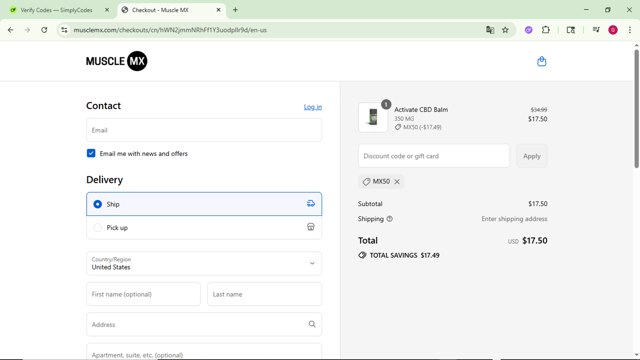Open the side panel search icon
640x360 pixels.
click(x=571, y=30)
